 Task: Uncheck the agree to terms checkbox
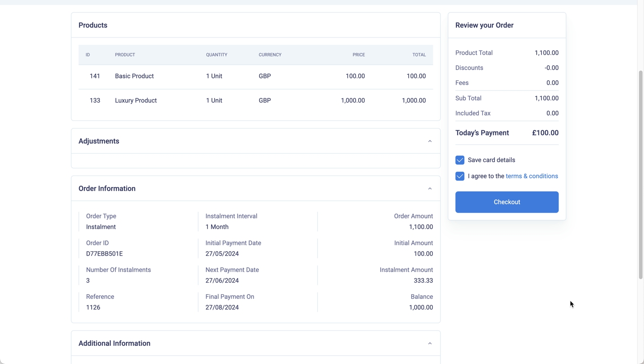tap(460, 176)
